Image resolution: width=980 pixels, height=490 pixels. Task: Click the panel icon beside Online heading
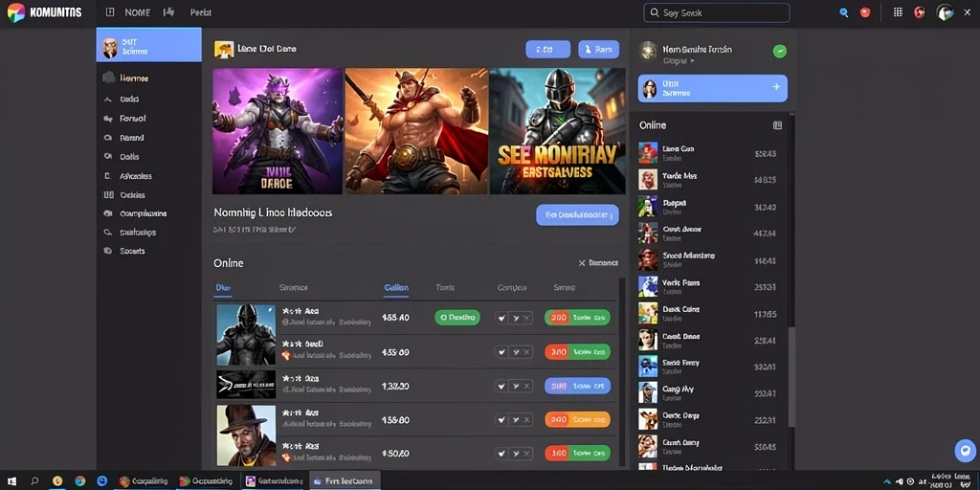pos(777,125)
